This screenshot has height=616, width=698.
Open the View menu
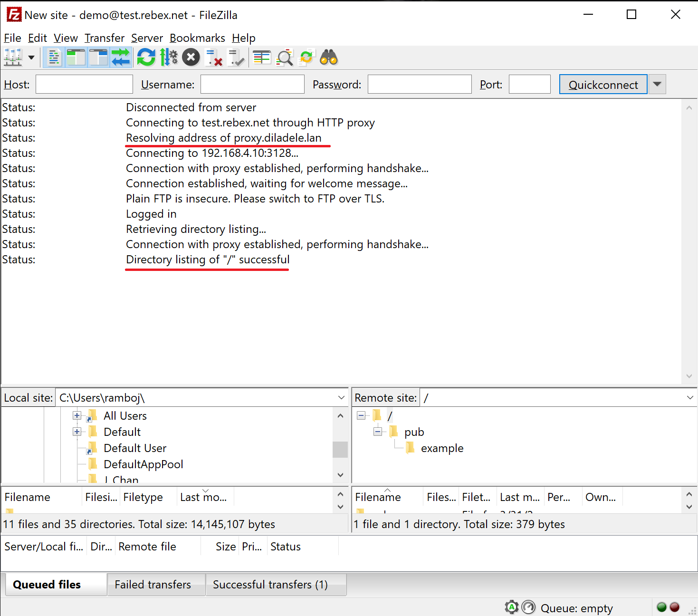tap(66, 38)
